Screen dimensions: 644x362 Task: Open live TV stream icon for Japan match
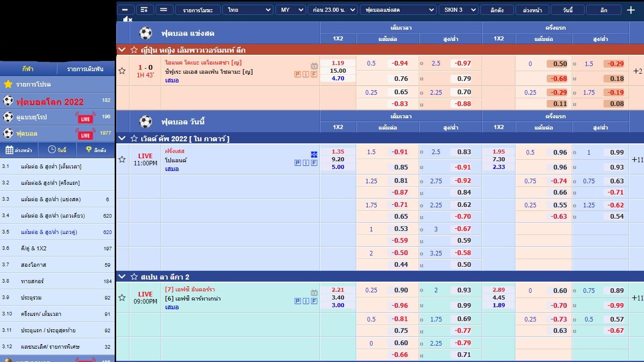[x=314, y=66]
